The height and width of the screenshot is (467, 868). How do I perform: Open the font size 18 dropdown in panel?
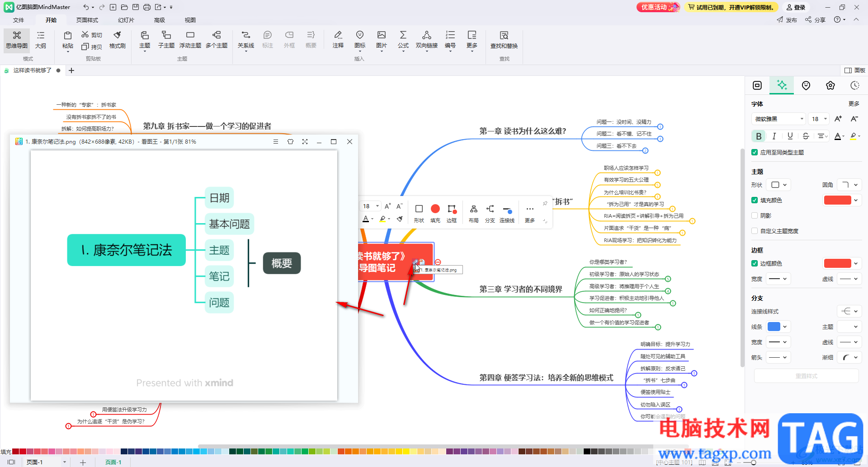coord(819,119)
